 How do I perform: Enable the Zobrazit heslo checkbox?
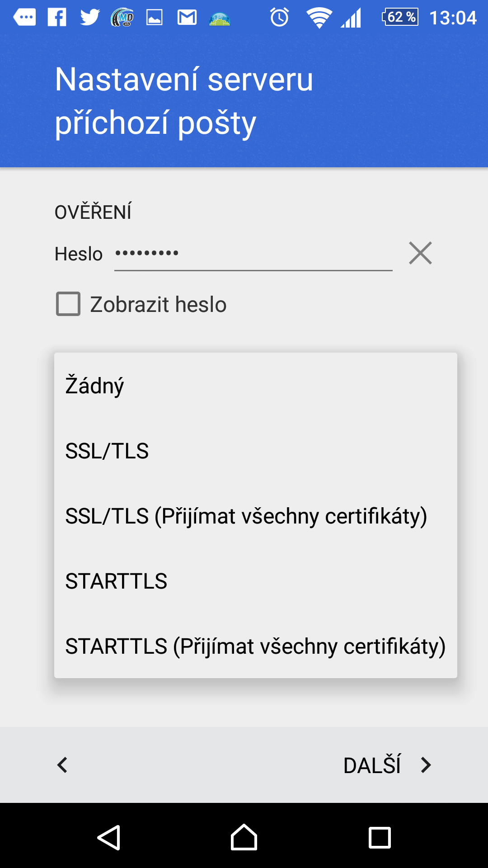tap(68, 304)
